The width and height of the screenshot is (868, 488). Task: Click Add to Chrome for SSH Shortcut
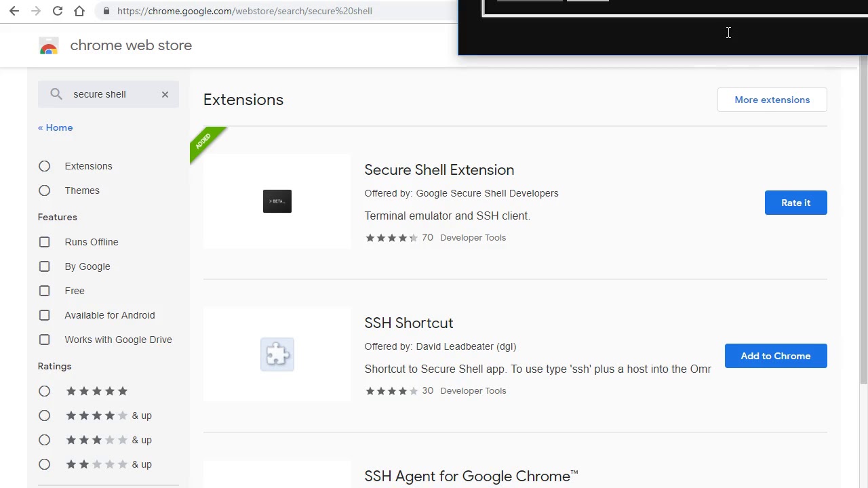click(776, 356)
